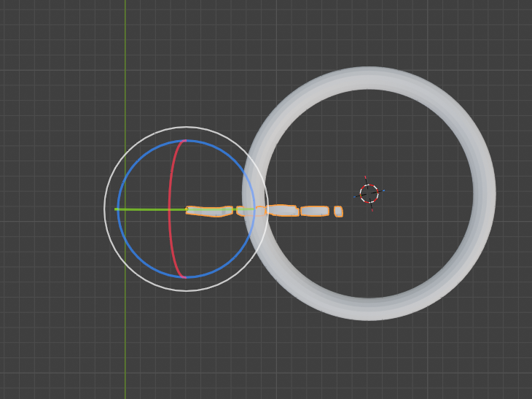Click the rightmost small orange-outlined segment
532x399 pixels.
338,212
